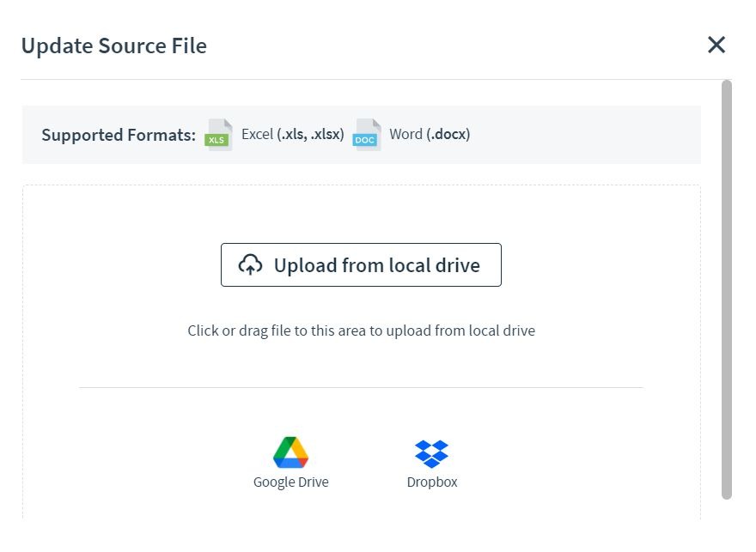Dismiss the Update Source File dialog

click(716, 45)
